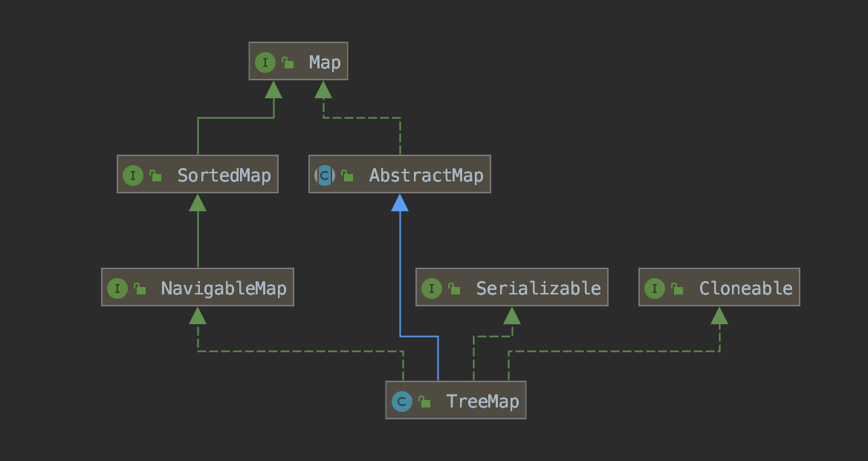
Task: Select the SortedMap label text
Action: 224,175
